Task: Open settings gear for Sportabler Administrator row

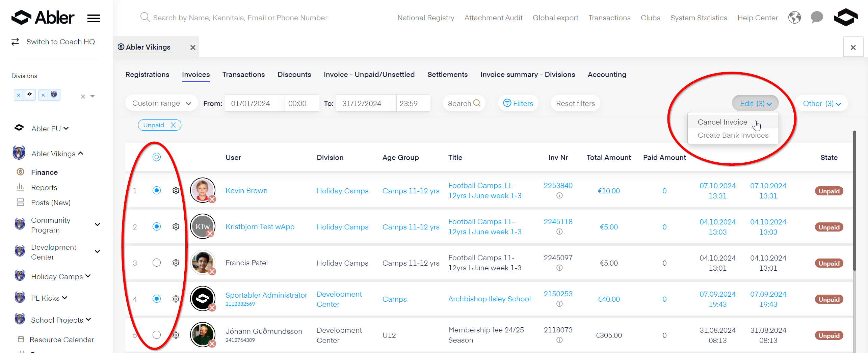Action: point(176,299)
